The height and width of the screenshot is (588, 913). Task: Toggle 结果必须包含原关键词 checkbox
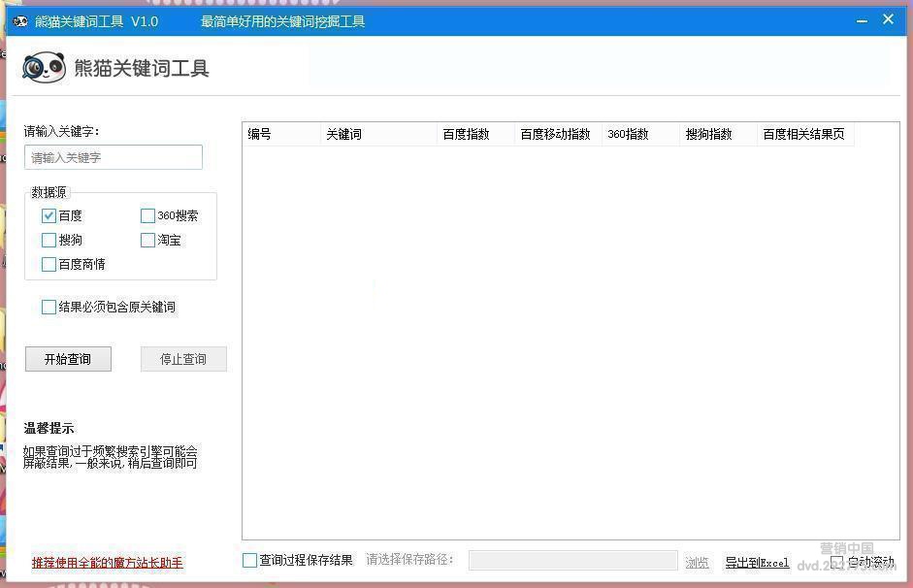(x=49, y=307)
